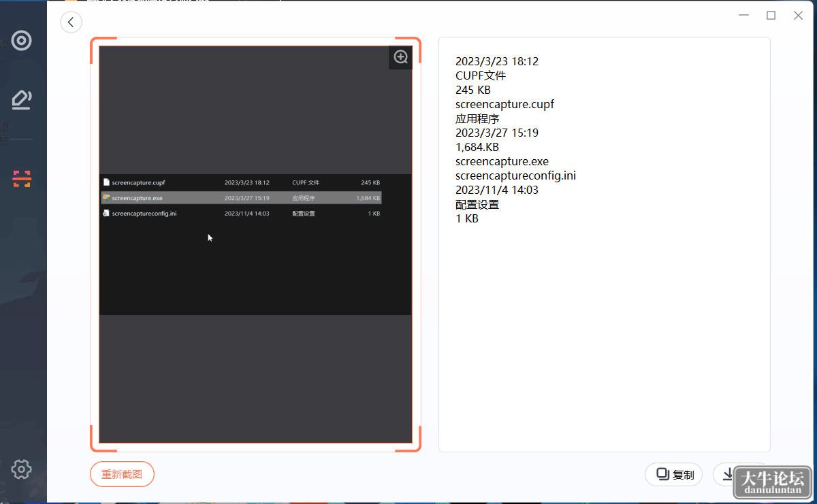Screen dimensions: 817x504
Task: Open the circular target icon in sidebar
Action: click(x=22, y=41)
